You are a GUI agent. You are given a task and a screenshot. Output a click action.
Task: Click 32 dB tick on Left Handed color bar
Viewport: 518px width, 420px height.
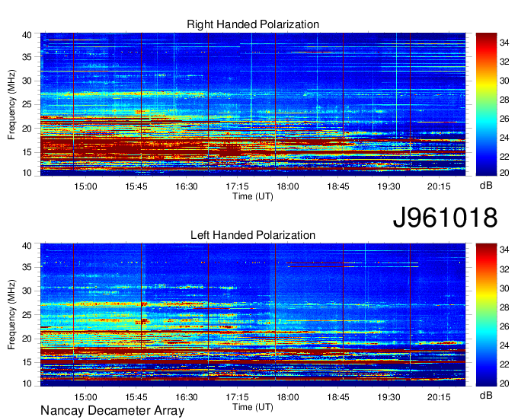(504, 269)
